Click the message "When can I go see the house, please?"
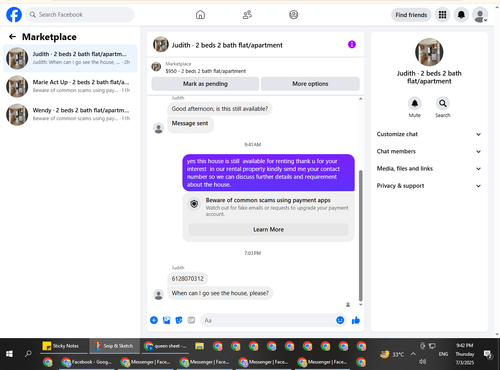Image resolution: width=500 pixels, height=370 pixels. coord(220,293)
